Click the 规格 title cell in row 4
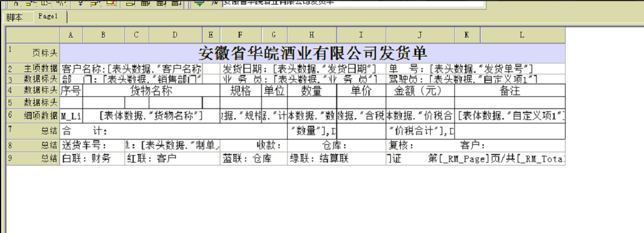Viewport: 644px width, 233px height. coord(240,91)
